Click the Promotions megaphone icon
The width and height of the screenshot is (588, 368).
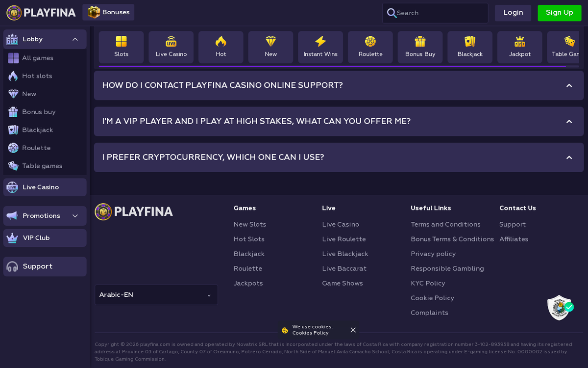tap(12, 216)
